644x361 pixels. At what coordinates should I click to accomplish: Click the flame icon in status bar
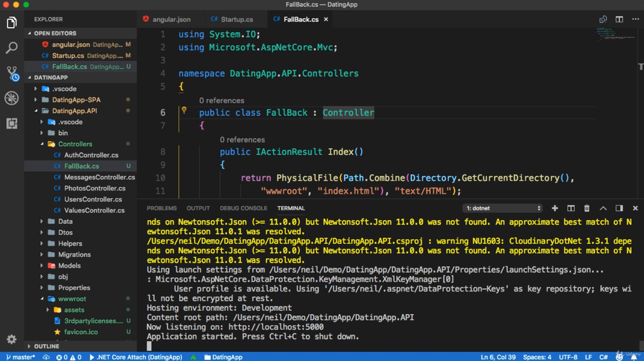coord(193,357)
